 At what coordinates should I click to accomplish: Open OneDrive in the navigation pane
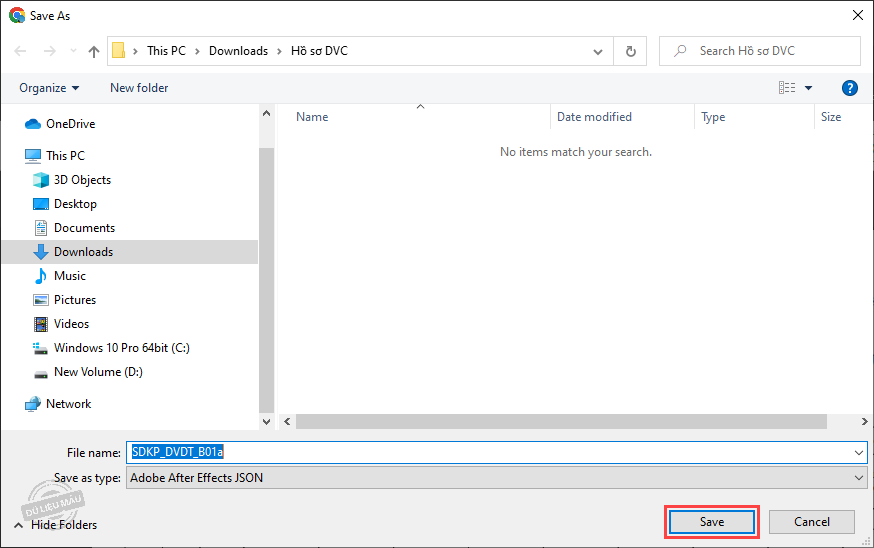pyautogui.click(x=70, y=124)
